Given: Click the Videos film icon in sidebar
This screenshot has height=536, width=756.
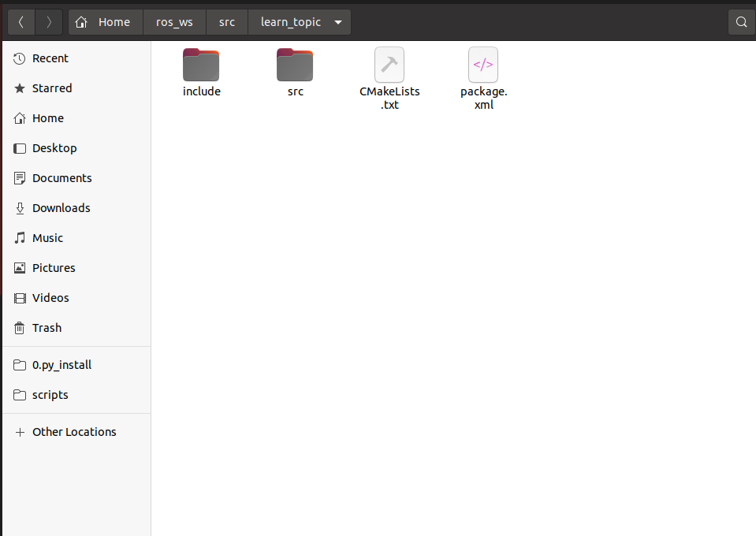Looking at the screenshot, I should click(20, 299).
